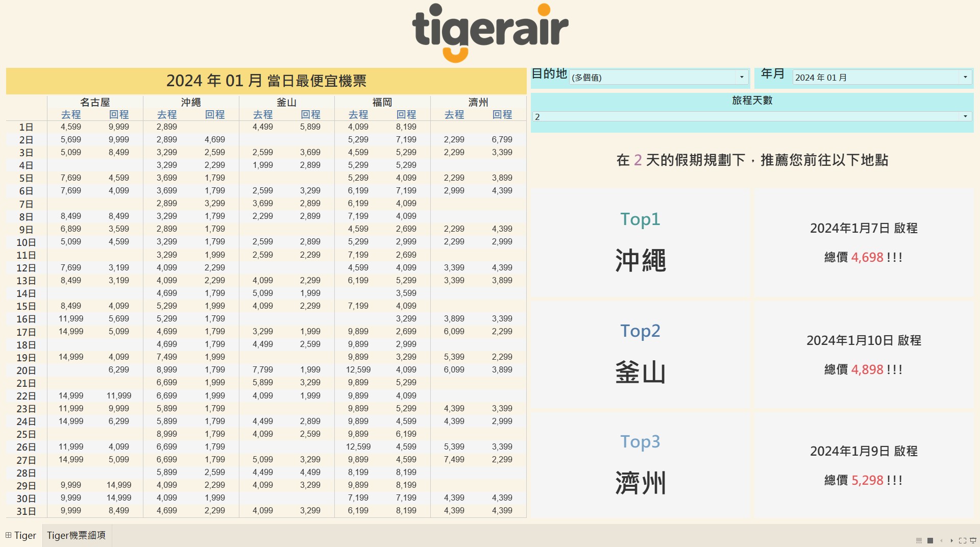The image size is (980, 547).
Task: Click 釜山 回程 price 4,499 on 28日
Action: pos(310,473)
